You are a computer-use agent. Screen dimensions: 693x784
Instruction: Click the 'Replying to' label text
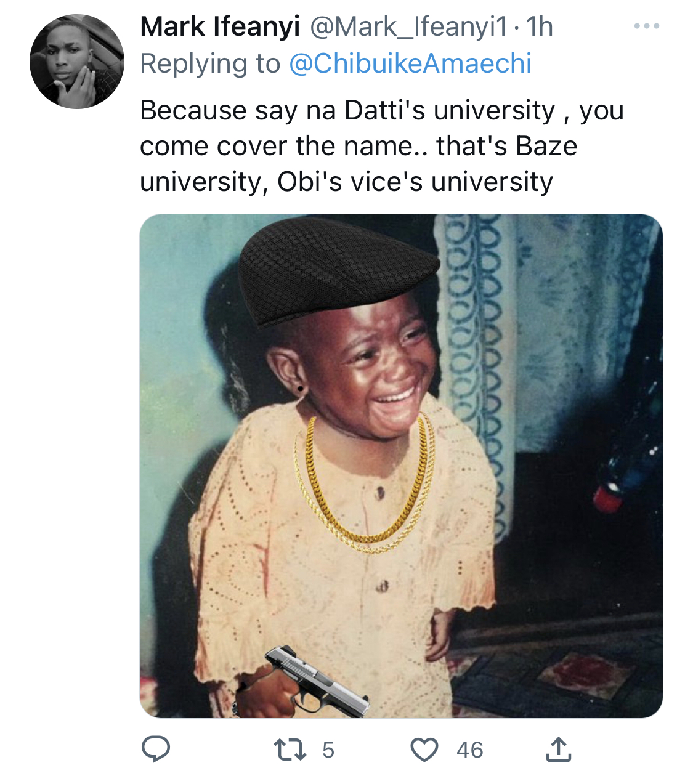[x=210, y=63]
